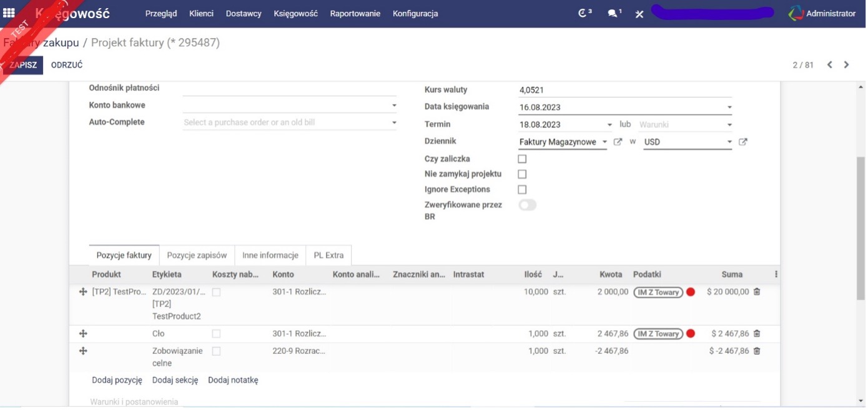Go to previous record arrow
This screenshot has width=868, height=410.
click(x=830, y=65)
